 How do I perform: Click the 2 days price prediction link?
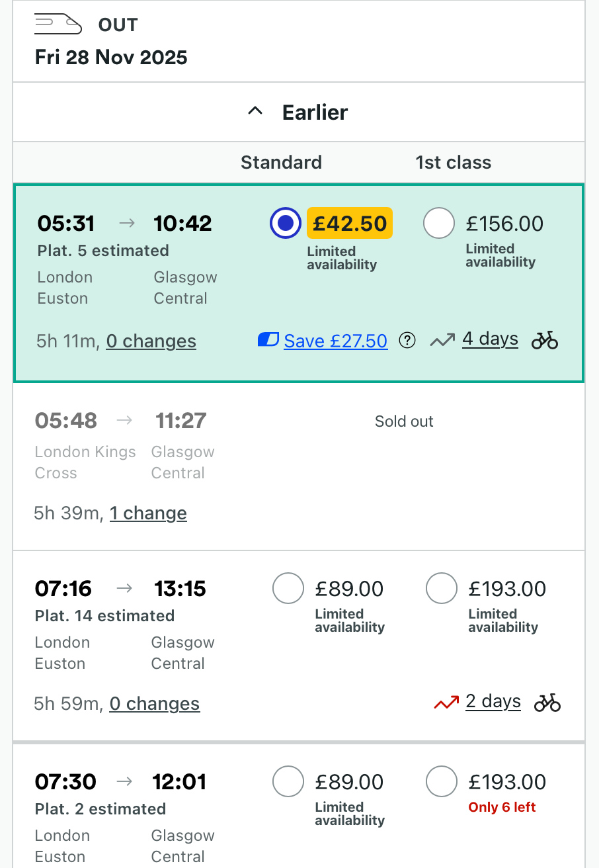(493, 701)
